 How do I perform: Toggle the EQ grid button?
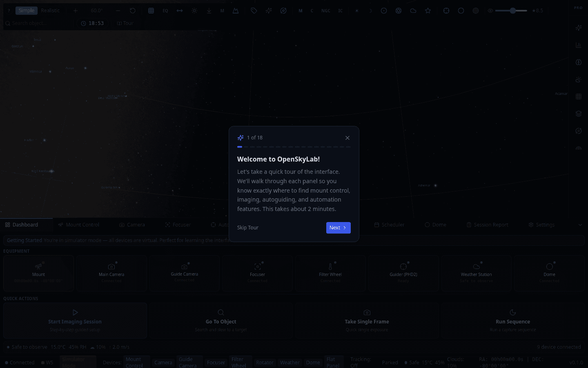pyautogui.click(x=165, y=11)
